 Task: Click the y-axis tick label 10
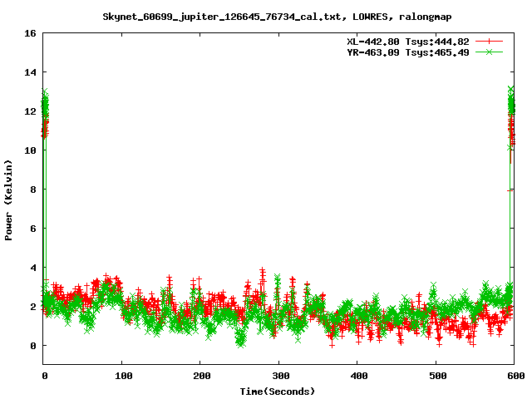30,150
